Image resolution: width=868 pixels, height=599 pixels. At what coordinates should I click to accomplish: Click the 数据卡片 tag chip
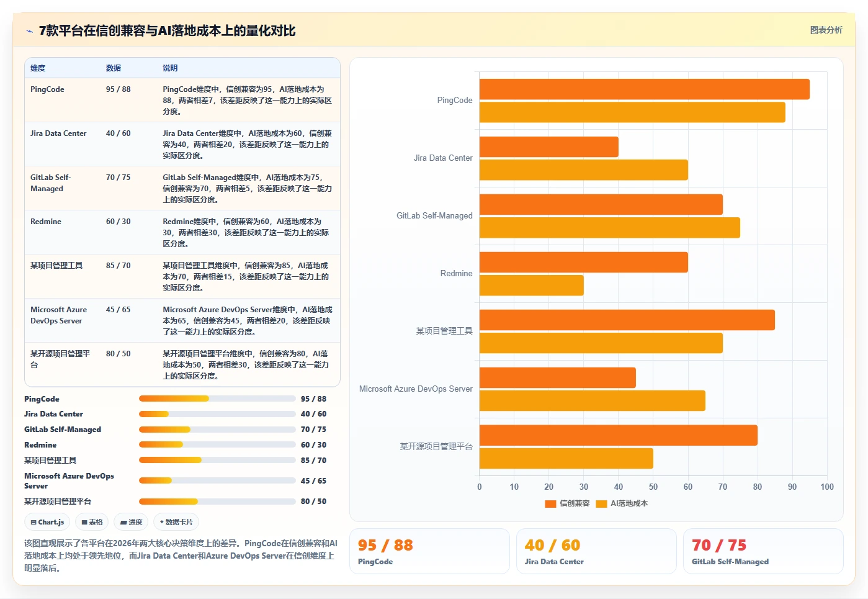tap(176, 522)
